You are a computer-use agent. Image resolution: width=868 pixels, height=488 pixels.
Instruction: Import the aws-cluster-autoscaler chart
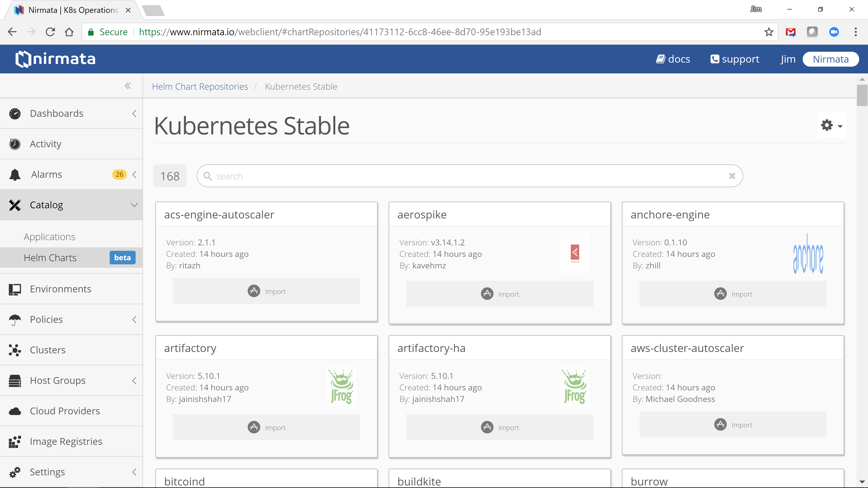[733, 425]
